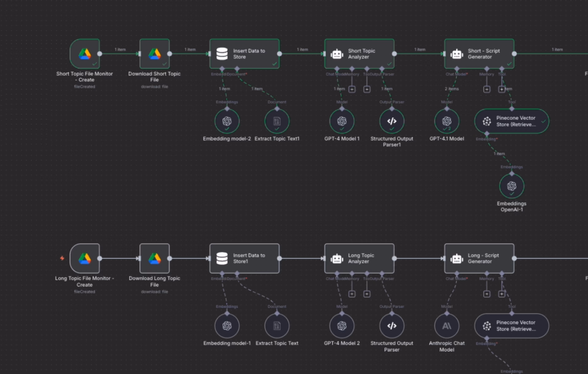Open the Insert Data to Store1 node

[x=244, y=258]
